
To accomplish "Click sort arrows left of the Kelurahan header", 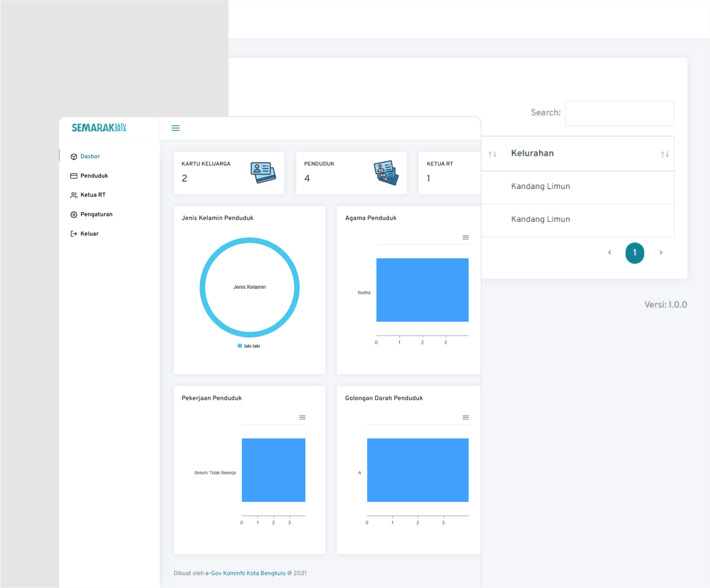I will (x=492, y=154).
